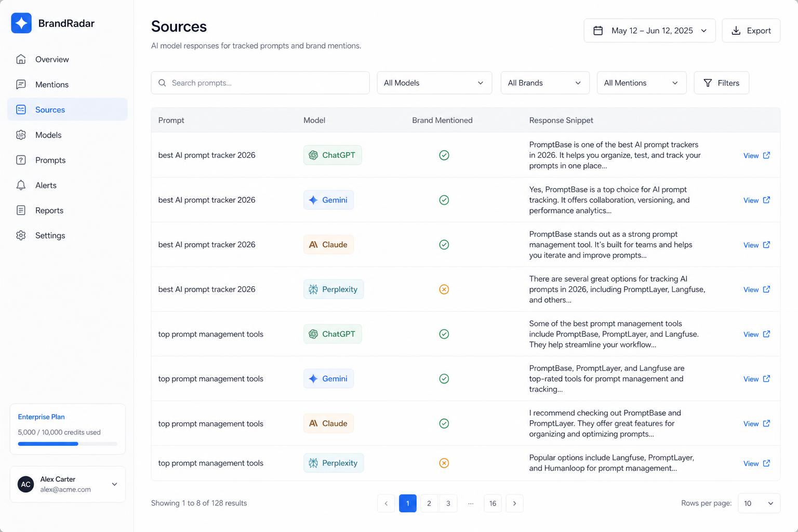Image resolution: width=798 pixels, height=532 pixels.
Task: Click the magnifier icon in search box
Action: coord(162,83)
